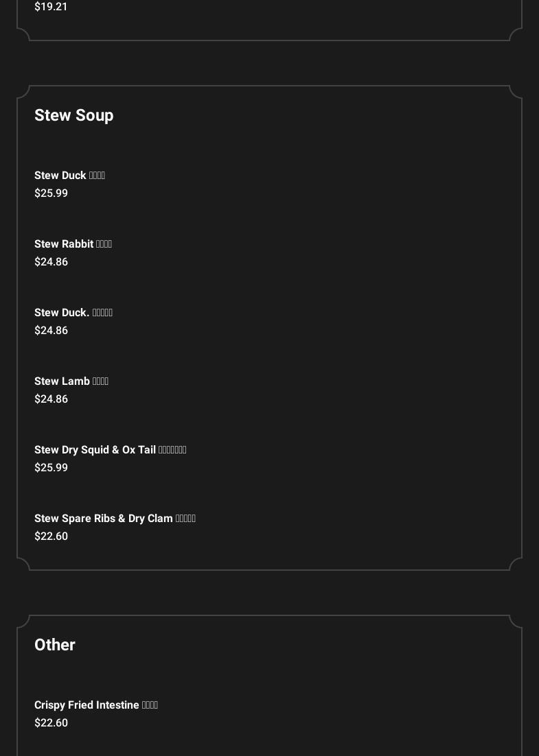Screen dimensions: 539x756
Task: Click the $24.86 price under Stew Lamb
Action: pos(51,399)
